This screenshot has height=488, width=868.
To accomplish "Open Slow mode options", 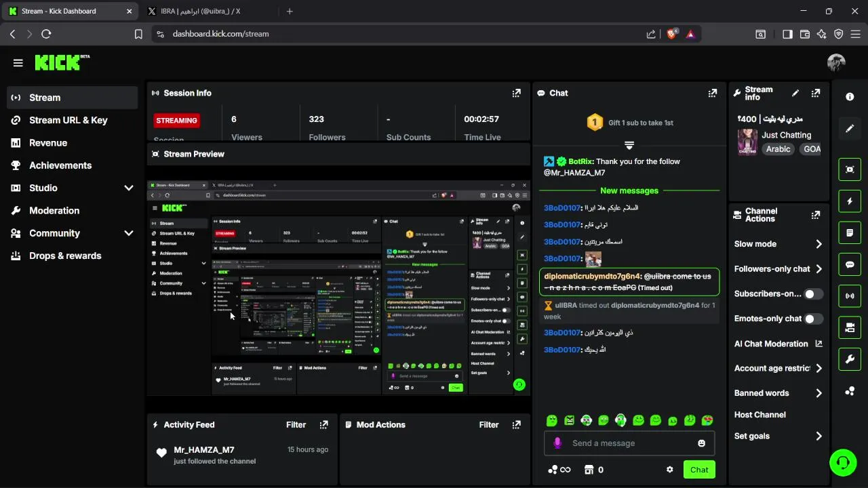I will [x=778, y=244].
